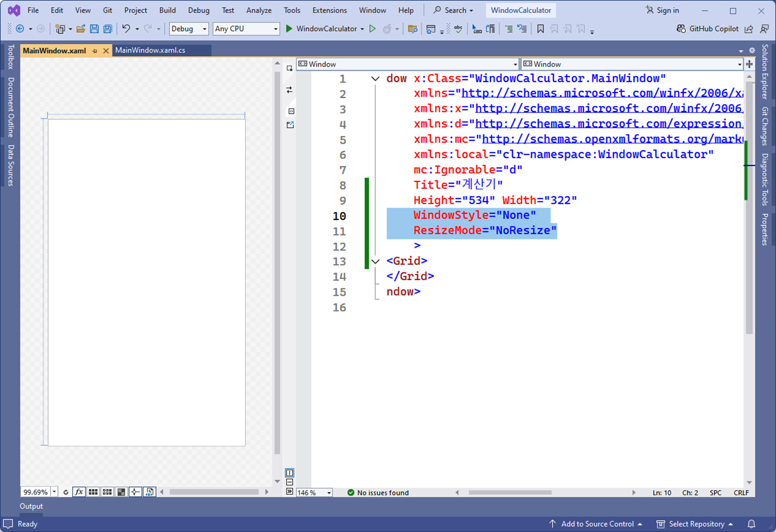Screen dimensions: 776x532
Task: Click the Visual Studio logo icon
Action: (14, 10)
